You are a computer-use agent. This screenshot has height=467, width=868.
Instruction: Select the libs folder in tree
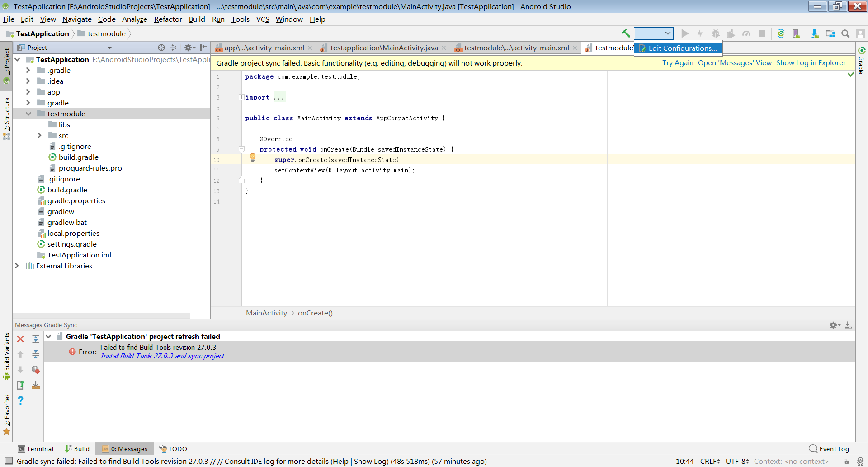click(59, 124)
